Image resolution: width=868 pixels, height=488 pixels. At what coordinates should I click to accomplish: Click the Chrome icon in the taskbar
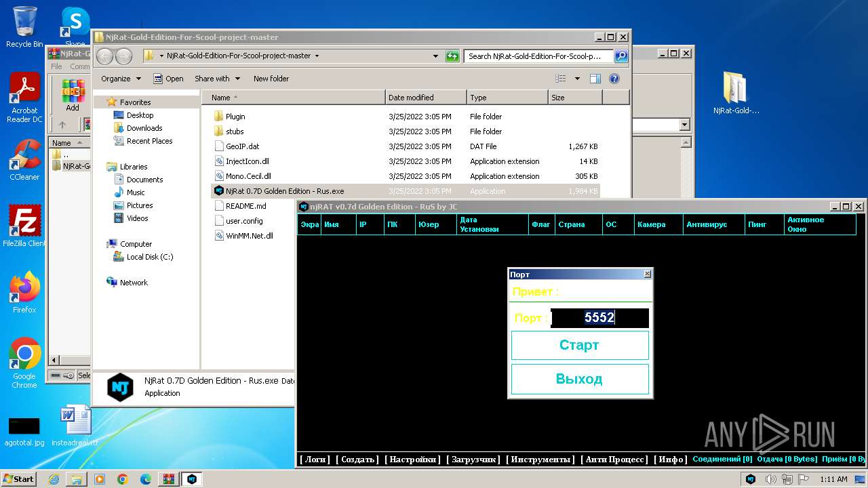click(123, 479)
